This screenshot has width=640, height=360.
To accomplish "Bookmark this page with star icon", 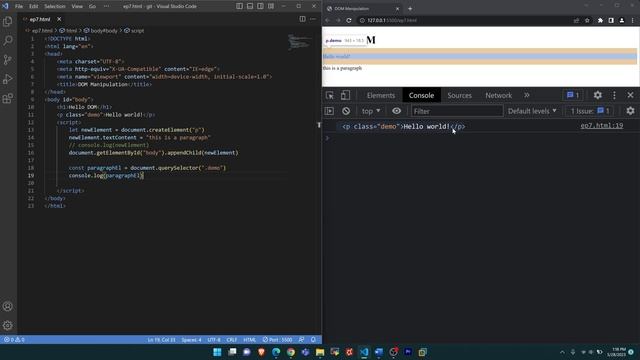I will (587, 20).
